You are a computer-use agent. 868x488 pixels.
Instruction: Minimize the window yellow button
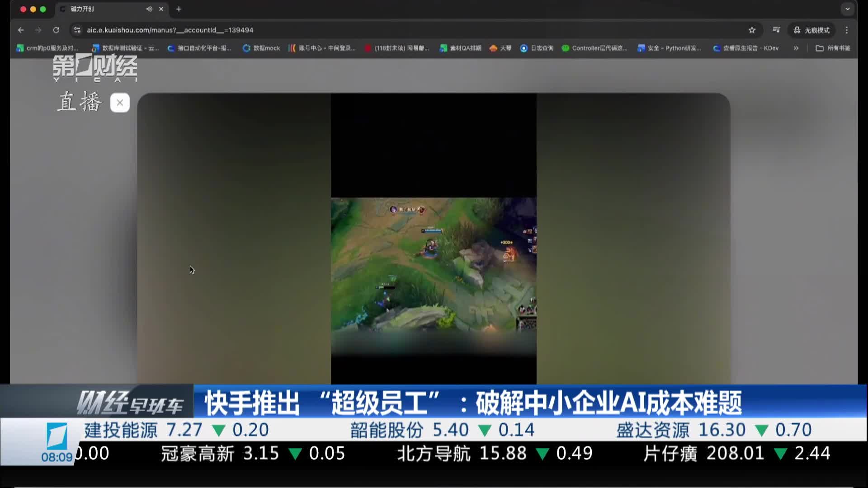[x=33, y=9]
